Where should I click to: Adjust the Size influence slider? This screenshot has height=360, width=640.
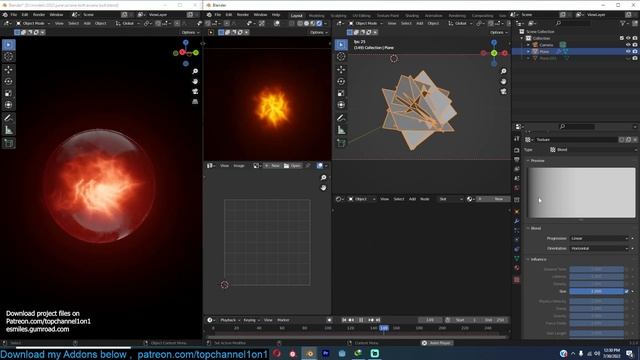pyautogui.click(x=596, y=291)
